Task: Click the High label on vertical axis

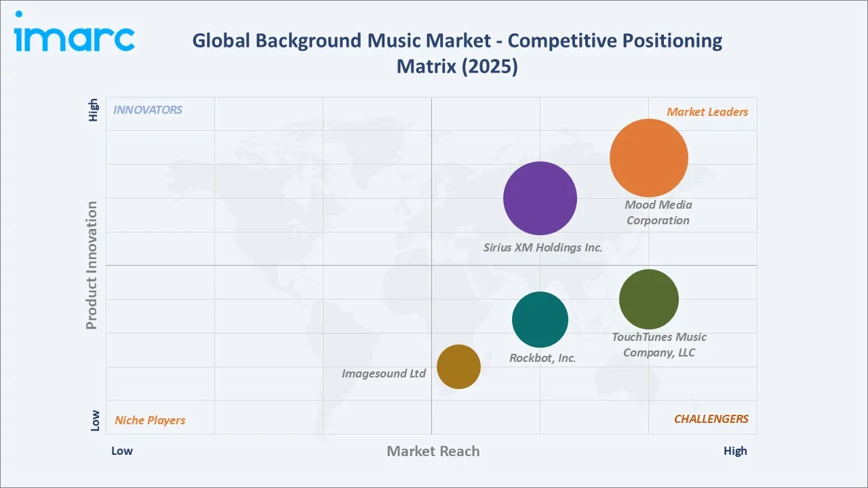Action: [x=94, y=110]
